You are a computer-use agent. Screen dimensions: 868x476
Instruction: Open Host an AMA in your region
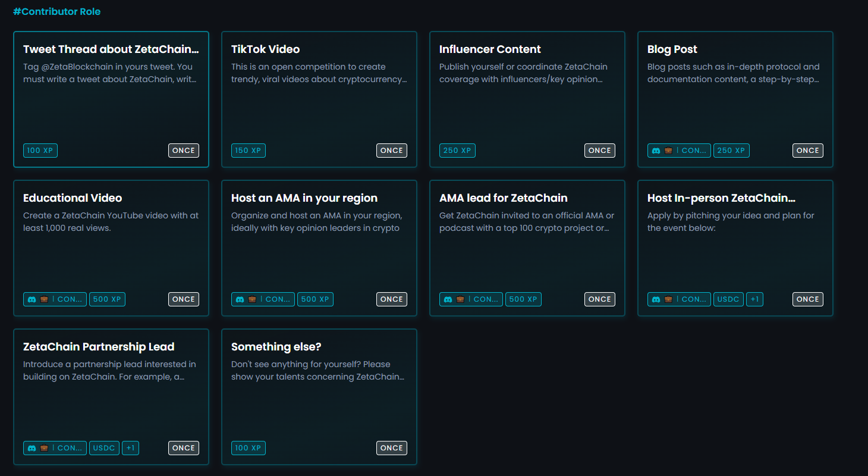point(304,198)
